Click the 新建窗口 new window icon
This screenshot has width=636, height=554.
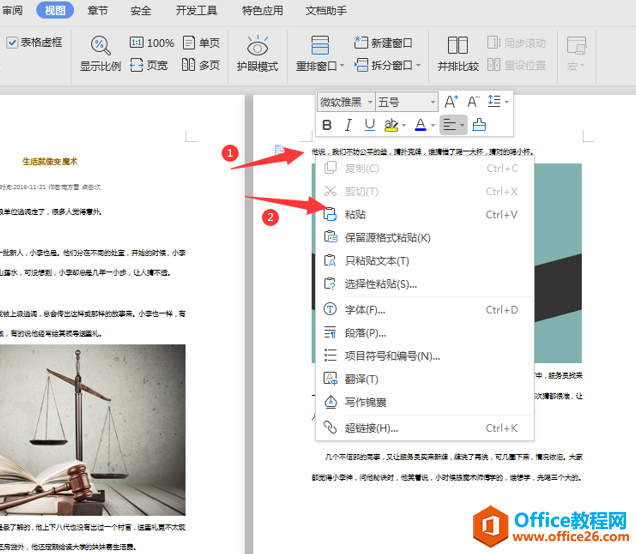(x=361, y=42)
